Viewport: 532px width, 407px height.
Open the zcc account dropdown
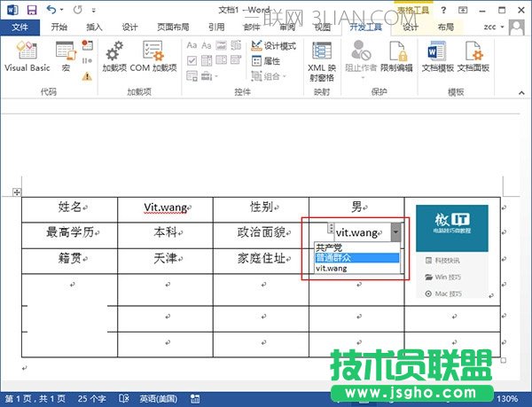click(x=494, y=27)
